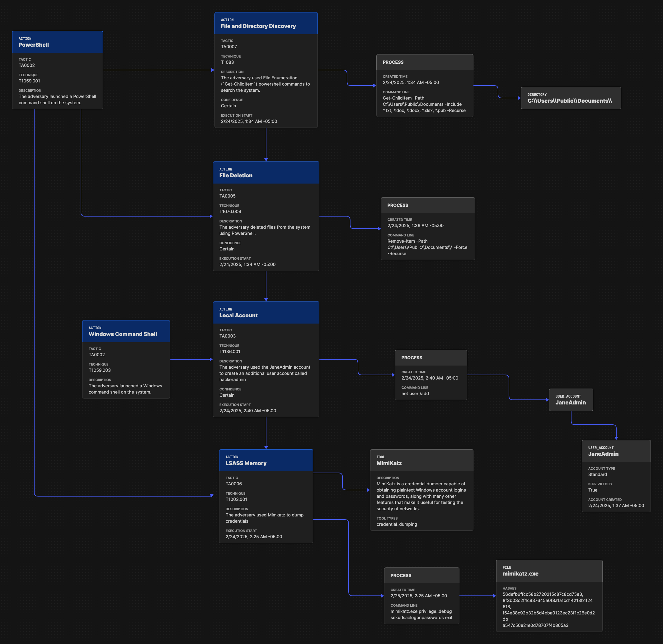The width and height of the screenshot is (663, 644).
Task: Click MimiKatz description paragraph
Action: (421, 496)
